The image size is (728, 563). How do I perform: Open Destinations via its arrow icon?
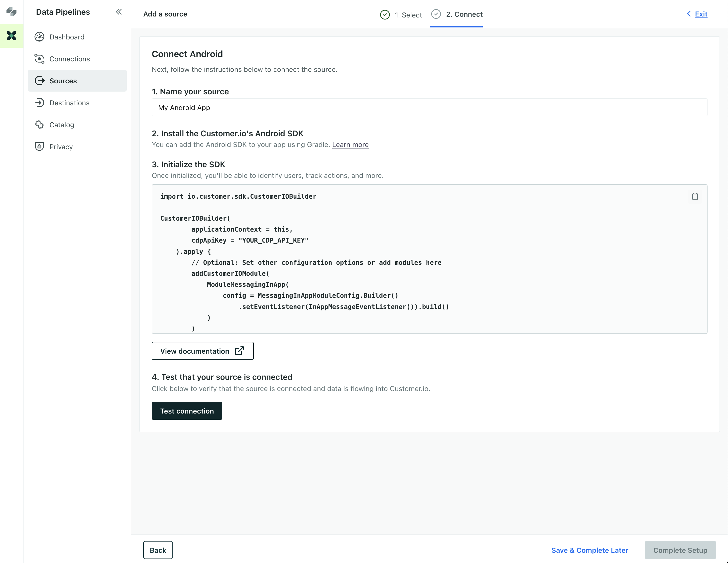click(39, 103)
